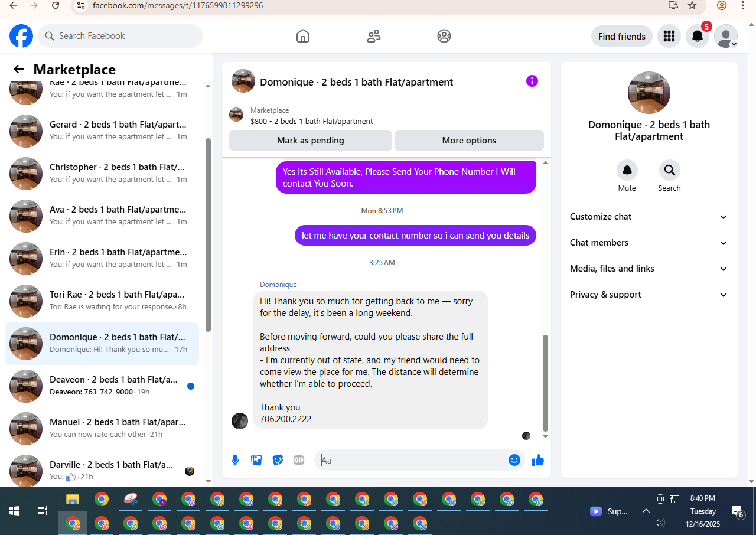756x535 pixels.
Task: Click the chat message scrollbar thumb
Action: point(545,383)
